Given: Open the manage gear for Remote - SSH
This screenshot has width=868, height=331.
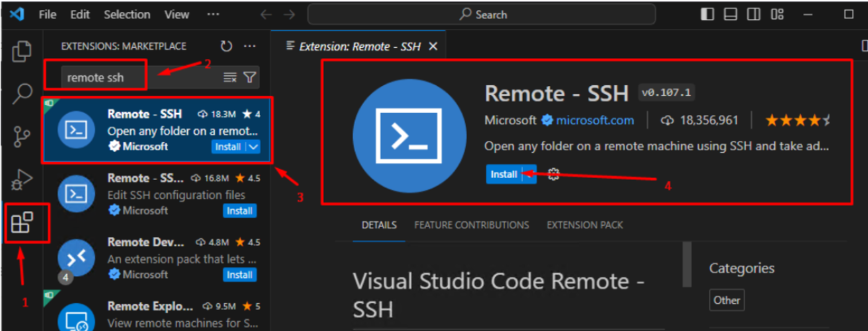Looking at the screenshot, I should click(554, 174).
